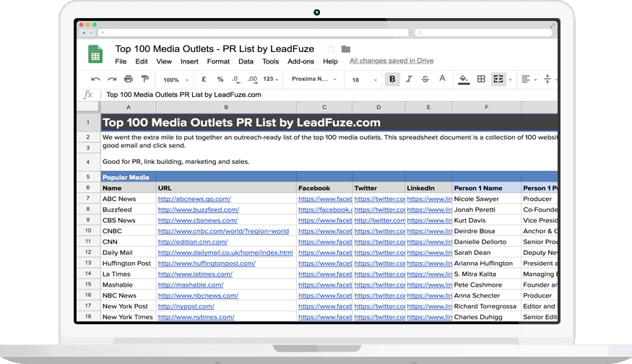Click the browser address bar
The height and width of the screenshot is (364, 632).
(x=253, y=32)
